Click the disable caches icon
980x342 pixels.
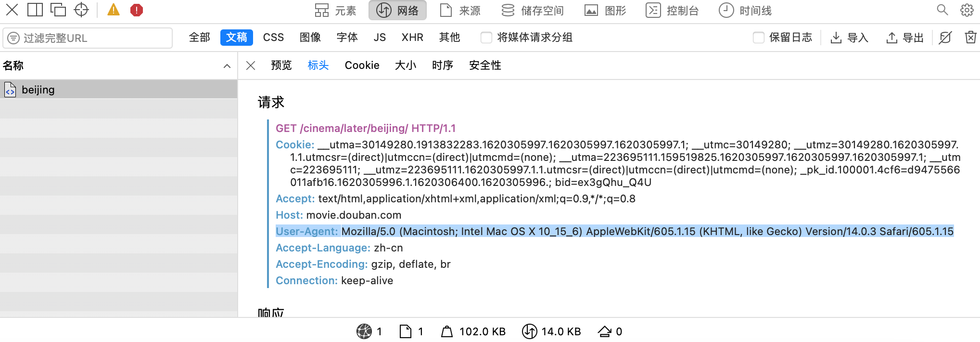[945, 38]
